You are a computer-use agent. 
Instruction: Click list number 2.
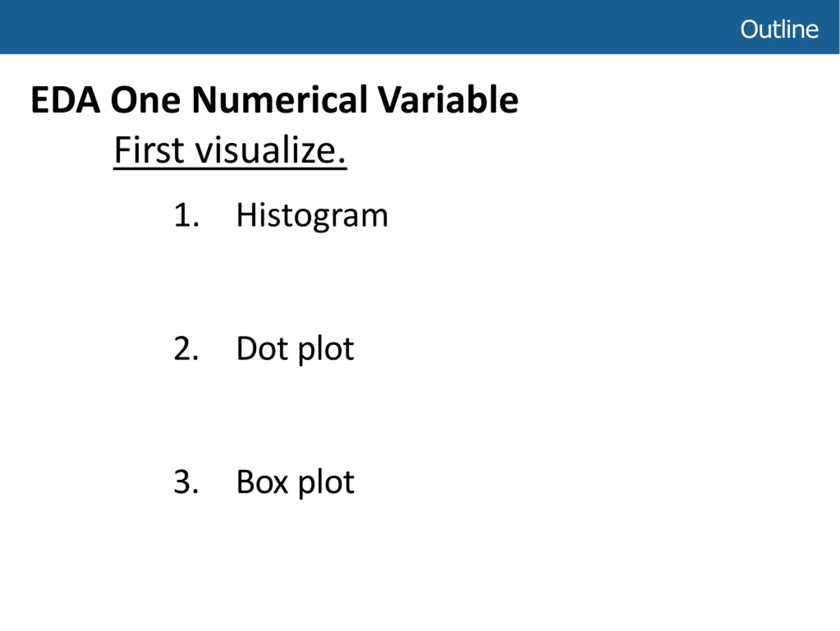[186, 348]
